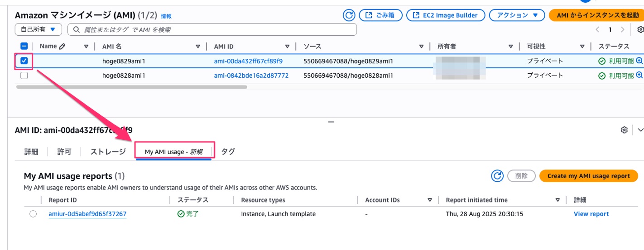Sort by 所有者 column arrow

click(511, 46)
